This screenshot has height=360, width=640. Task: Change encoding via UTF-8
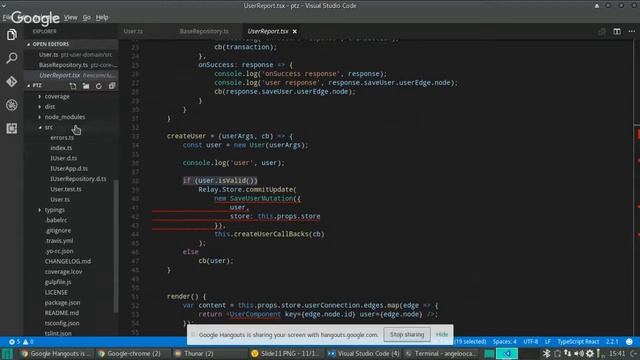[531, 342]
